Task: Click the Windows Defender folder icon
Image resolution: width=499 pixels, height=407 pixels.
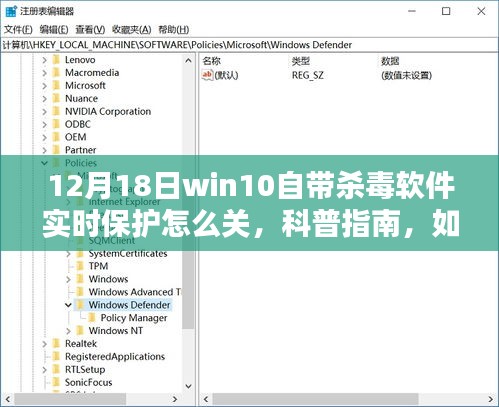Action: point(80,305)
